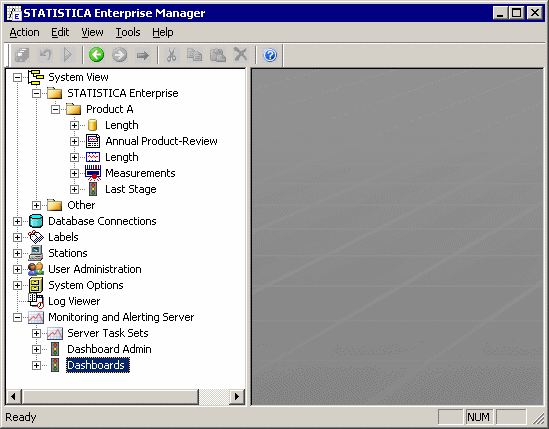Click the Measurements node icon
Viewport: 549px width, 429px height.
[x=93, y=173]
